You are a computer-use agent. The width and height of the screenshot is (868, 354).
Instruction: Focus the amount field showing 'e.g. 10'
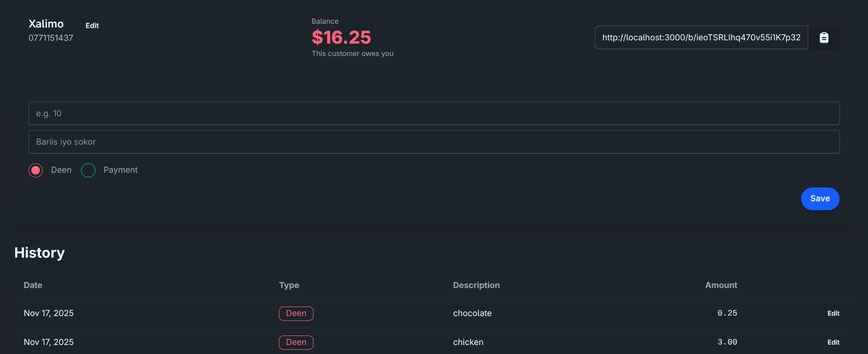point(434,113)
